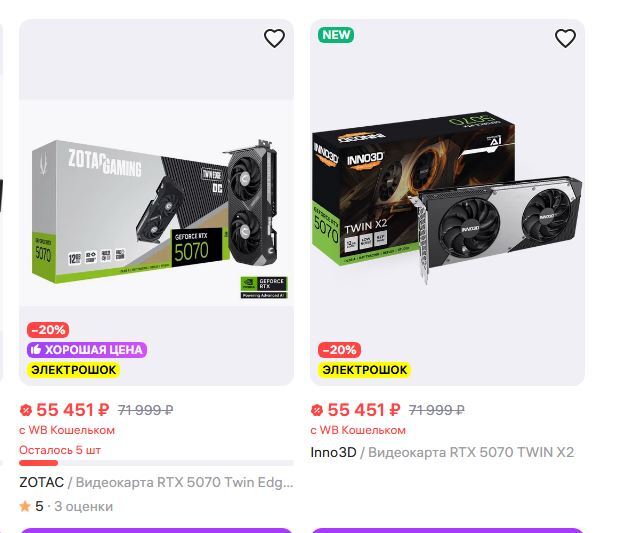Add the ZOTAC card to favorites

click(274, 39)
